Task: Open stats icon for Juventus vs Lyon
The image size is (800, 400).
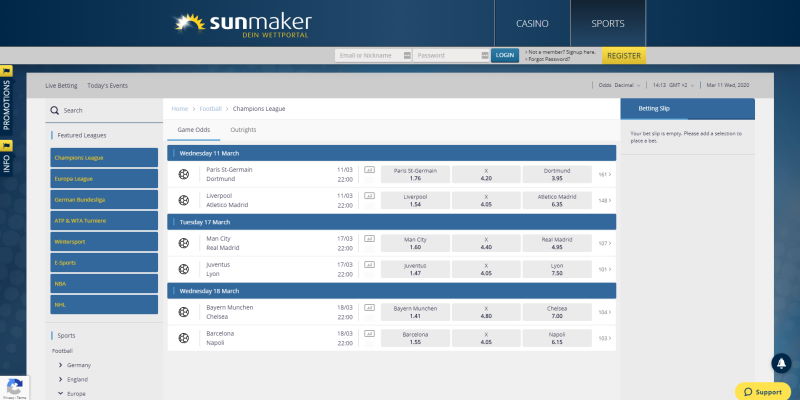Action: [369, 265]
